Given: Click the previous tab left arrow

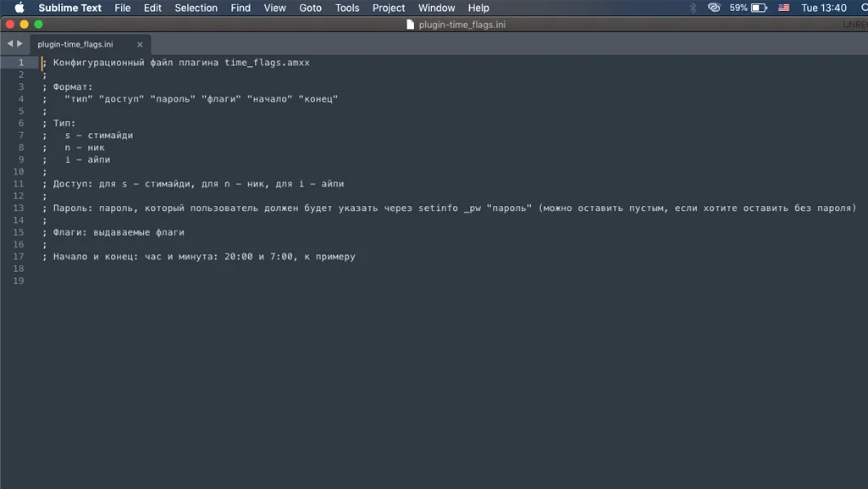Looking at the screenshot, I should coord(9,44).
